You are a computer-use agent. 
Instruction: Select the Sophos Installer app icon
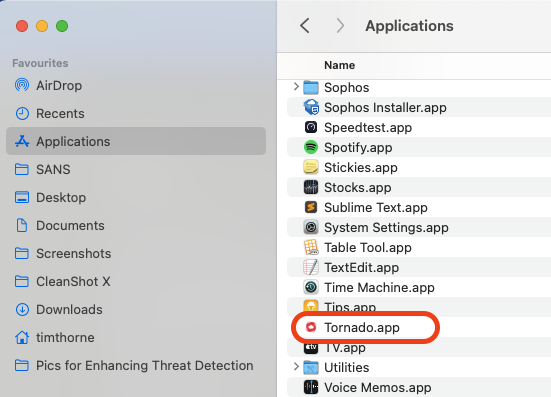point(311,107)
